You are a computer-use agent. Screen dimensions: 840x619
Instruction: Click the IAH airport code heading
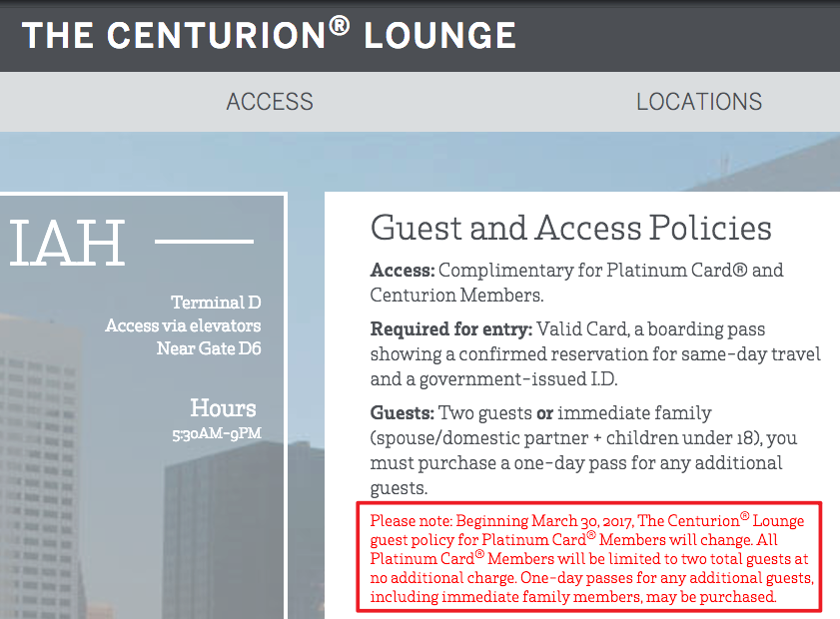[67, 243]
